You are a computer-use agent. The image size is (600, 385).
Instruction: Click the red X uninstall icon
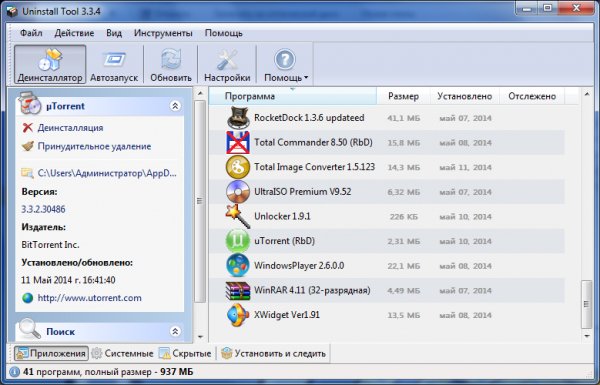[x=28, y=127]
